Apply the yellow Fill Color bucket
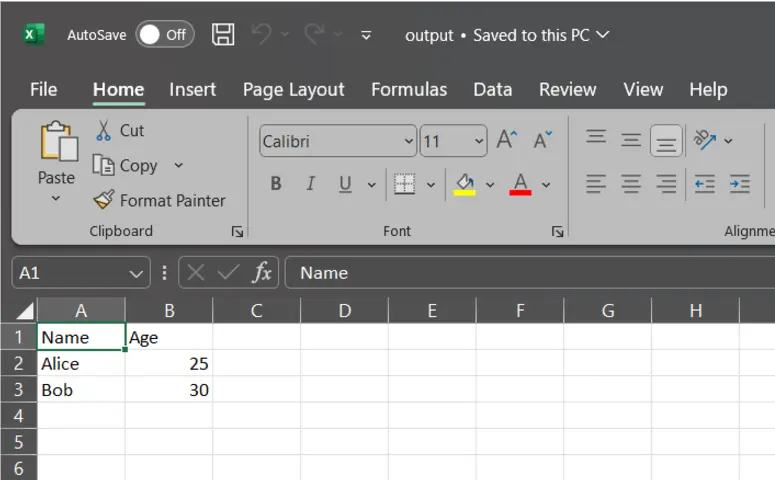 465,184
